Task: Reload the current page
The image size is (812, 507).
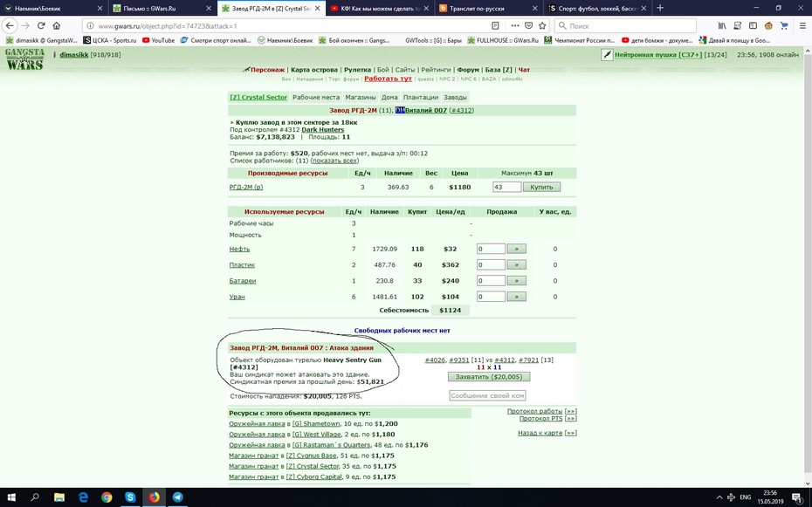Action: pyautogui.click(x=41, y=25)
